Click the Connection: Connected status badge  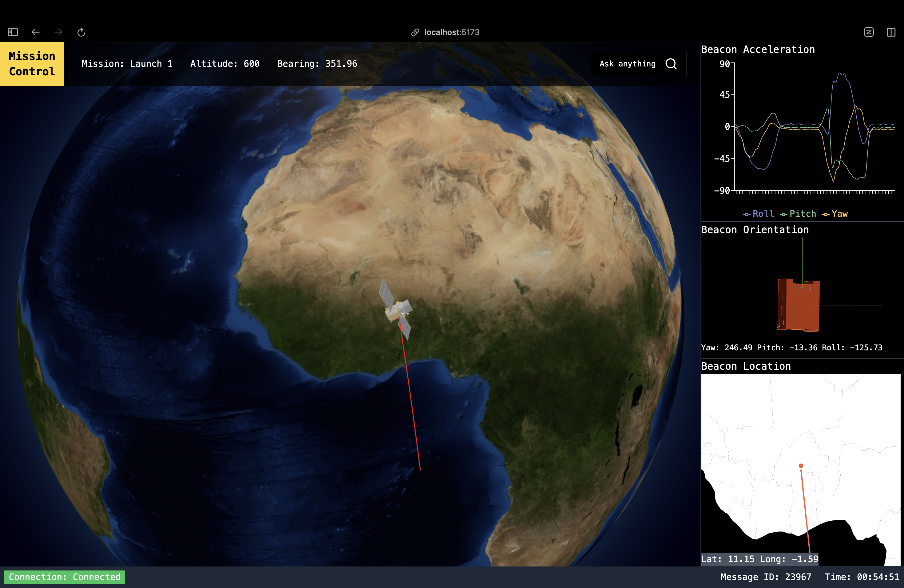pos(65,577)
